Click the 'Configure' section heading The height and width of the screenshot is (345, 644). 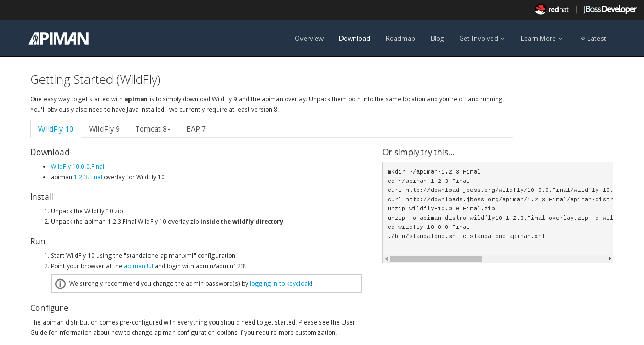coord(49,308)
